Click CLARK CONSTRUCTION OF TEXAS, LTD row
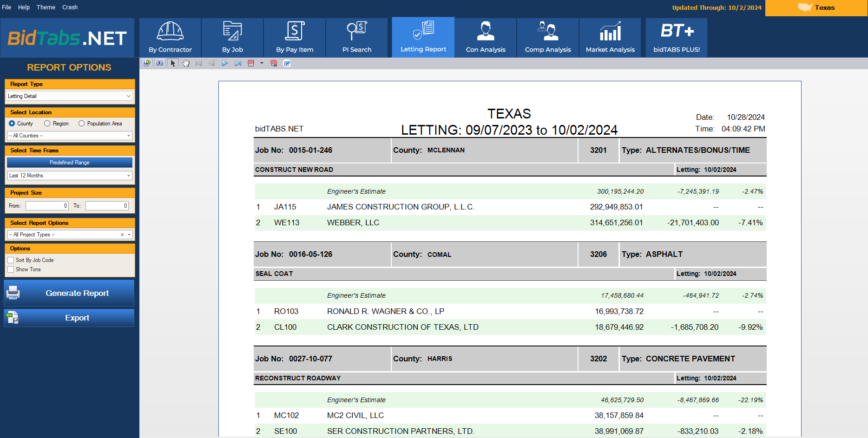 [510, 327]
